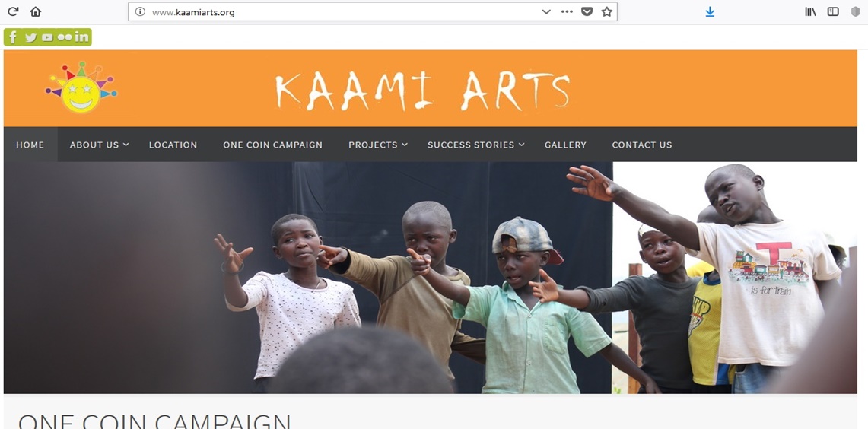Open the CONTACT US link
Screen dimensions: 868x429
(x=641, y=145)
